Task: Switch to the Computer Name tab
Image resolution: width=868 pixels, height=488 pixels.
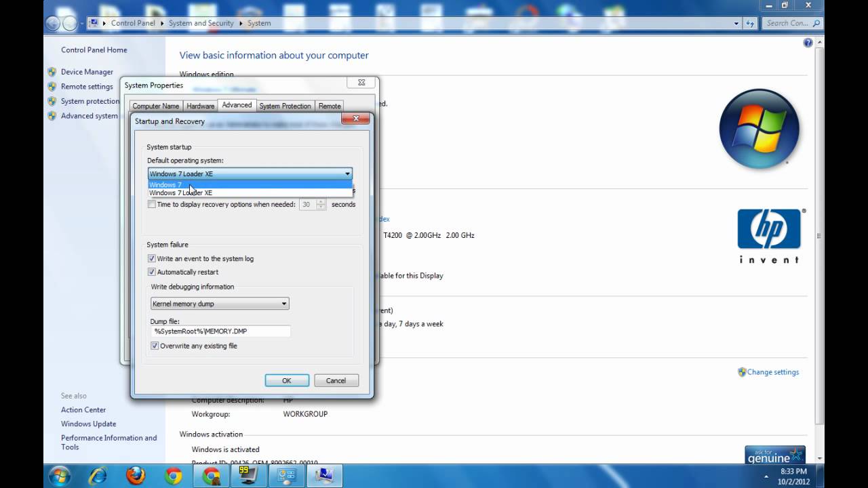Action: tap(156, 106)
